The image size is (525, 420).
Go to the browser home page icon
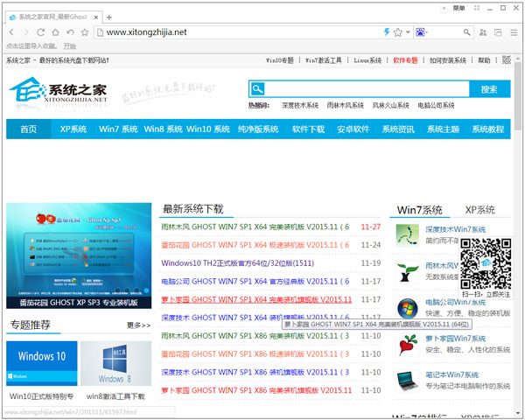tap(55, 32)
